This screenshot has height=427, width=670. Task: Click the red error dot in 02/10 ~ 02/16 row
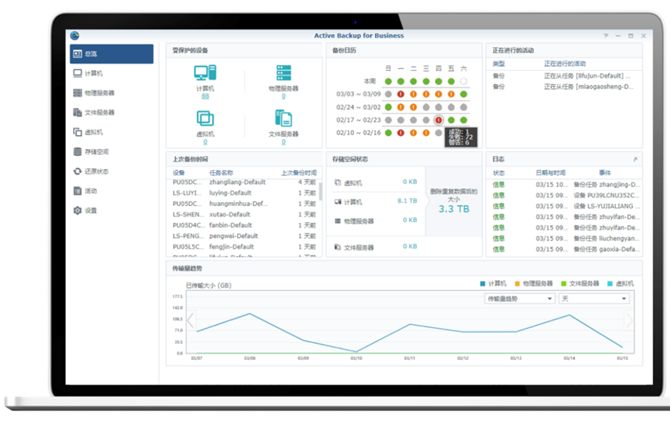[x=401, y=133]
